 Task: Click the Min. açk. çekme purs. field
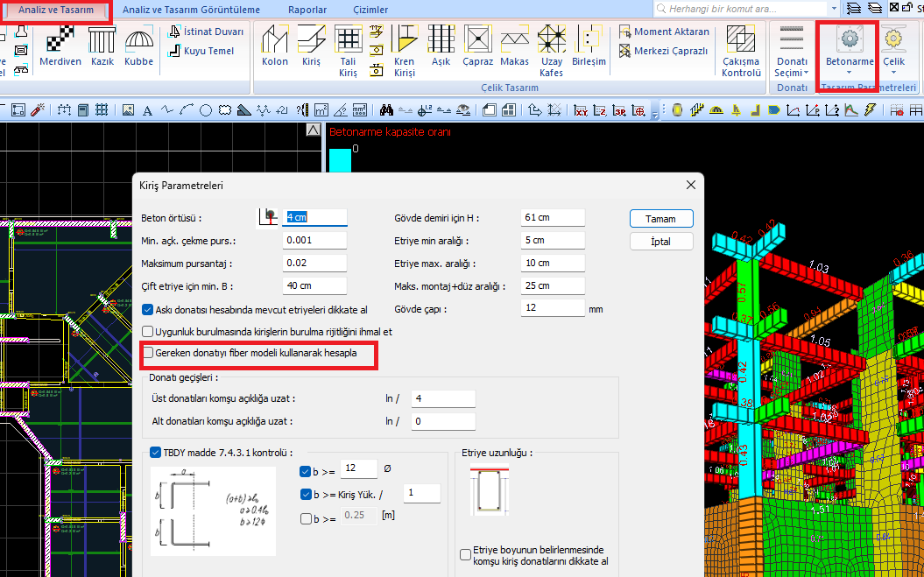(314, 241)
